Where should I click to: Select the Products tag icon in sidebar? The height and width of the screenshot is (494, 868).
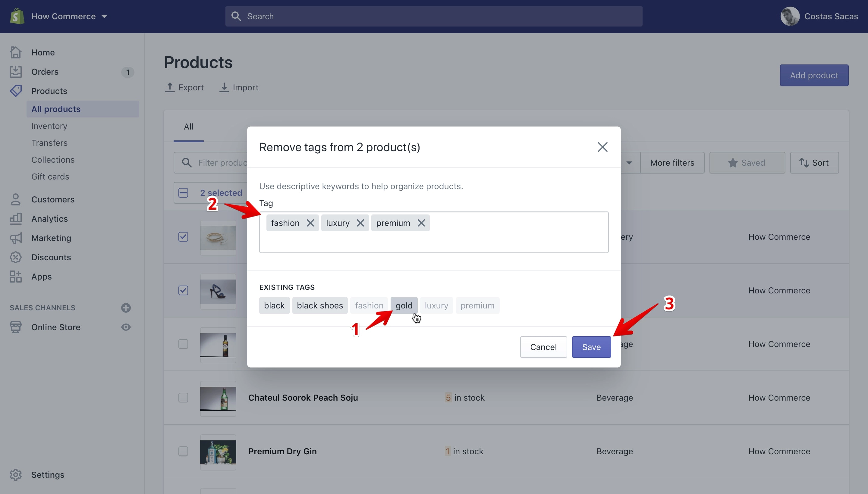point(16,91)
